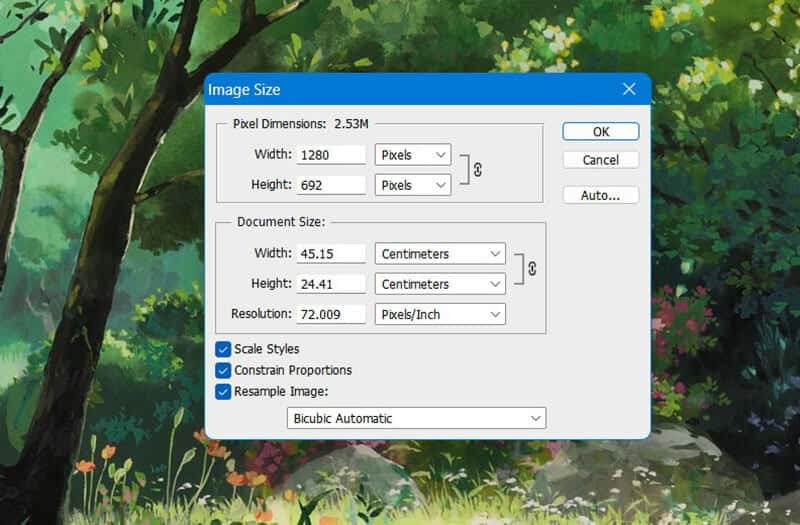The width and height of the screenshot is (800, 525).
Task: Click the Resolution field showing 72.009
Action: (331, 314)
